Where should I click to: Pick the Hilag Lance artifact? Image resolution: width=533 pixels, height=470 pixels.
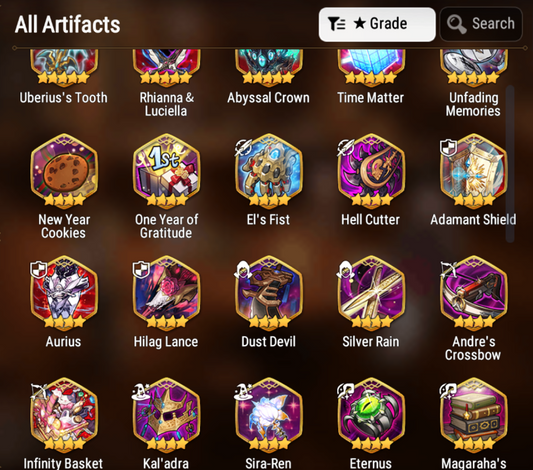(167, 293)
